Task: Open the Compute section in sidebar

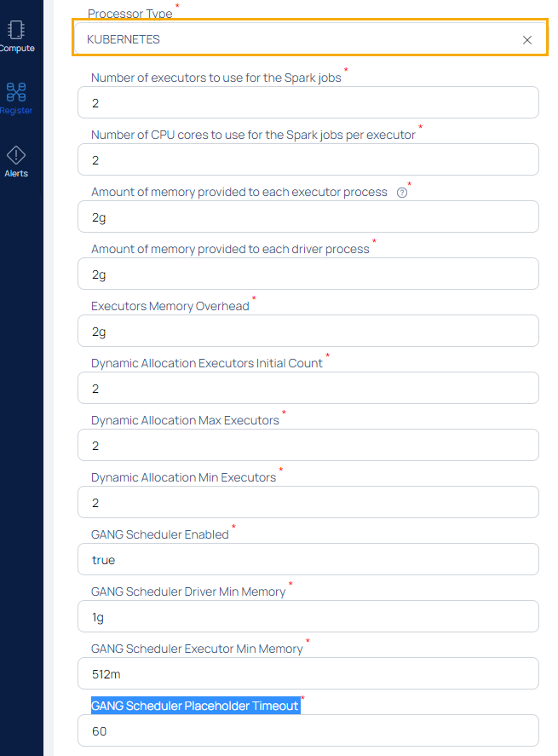Action: [x=17, y=36]
